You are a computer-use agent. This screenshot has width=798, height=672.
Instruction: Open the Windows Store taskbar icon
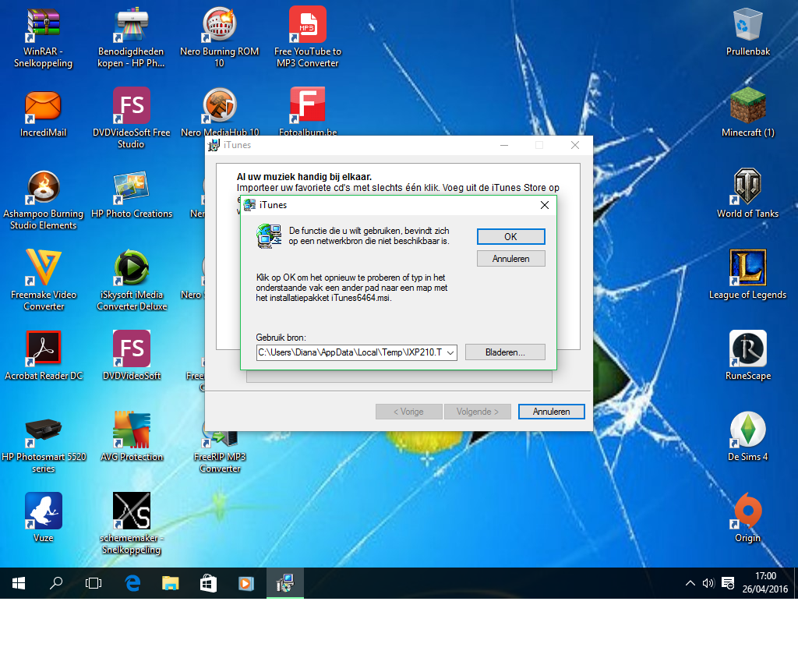click(x=208, y=583)
